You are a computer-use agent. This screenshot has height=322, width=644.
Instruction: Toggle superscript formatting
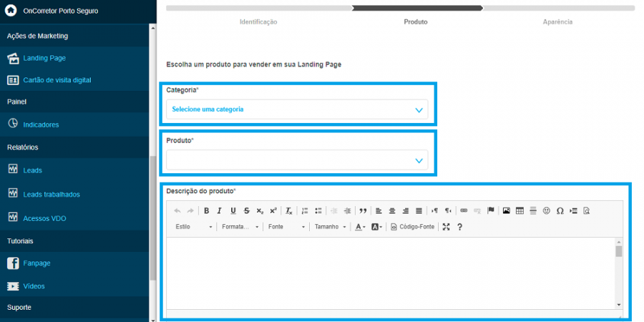click(273, 210)
